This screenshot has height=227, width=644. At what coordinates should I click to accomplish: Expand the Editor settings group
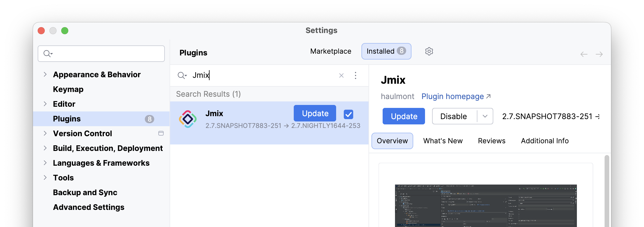pos(45,104)
